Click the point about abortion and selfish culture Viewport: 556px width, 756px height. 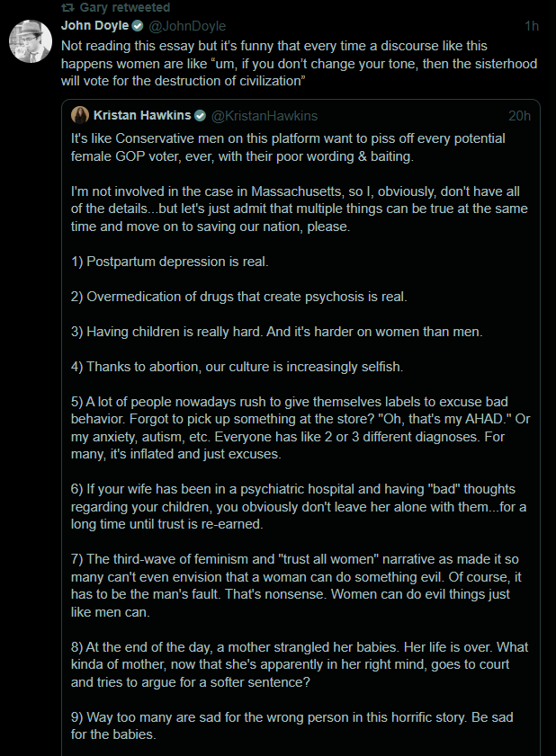[x=237, y=367]
